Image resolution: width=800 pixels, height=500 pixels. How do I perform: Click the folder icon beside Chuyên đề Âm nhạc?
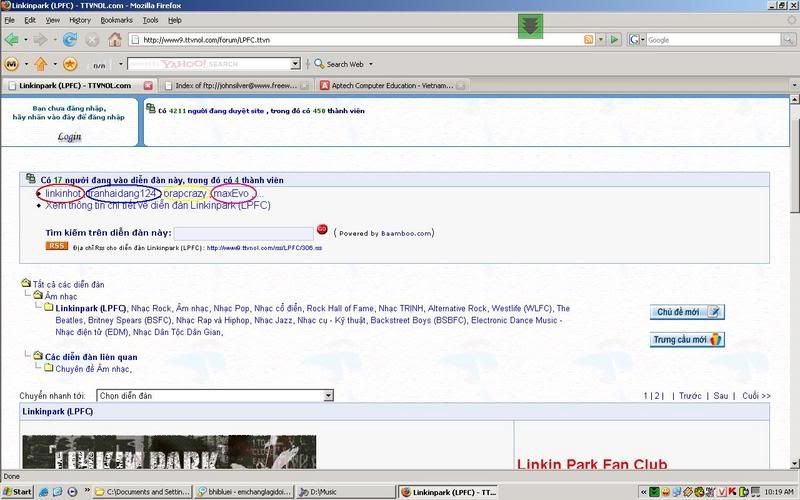click(48, 367)
